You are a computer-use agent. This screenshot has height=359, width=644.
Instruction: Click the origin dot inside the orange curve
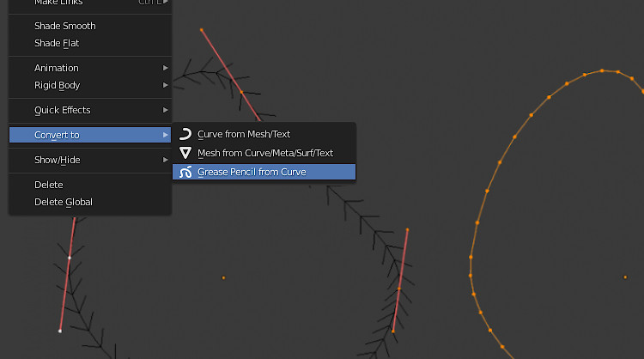[x=625, y=277]
